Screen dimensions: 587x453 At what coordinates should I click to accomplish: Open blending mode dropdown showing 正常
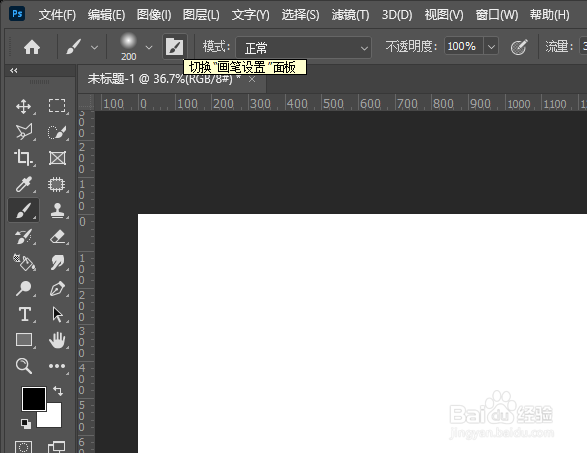[303, 48]
